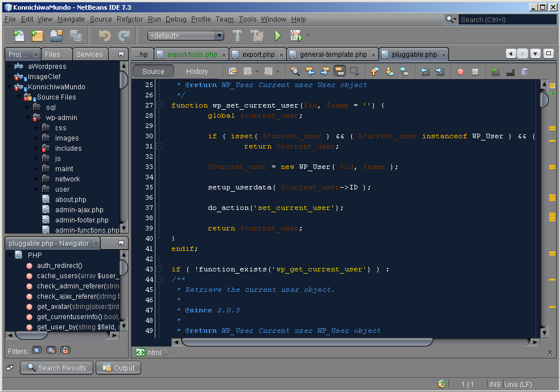Open the Navigate menu
Viewport: 560px width, 392px height.
point(71,19)
